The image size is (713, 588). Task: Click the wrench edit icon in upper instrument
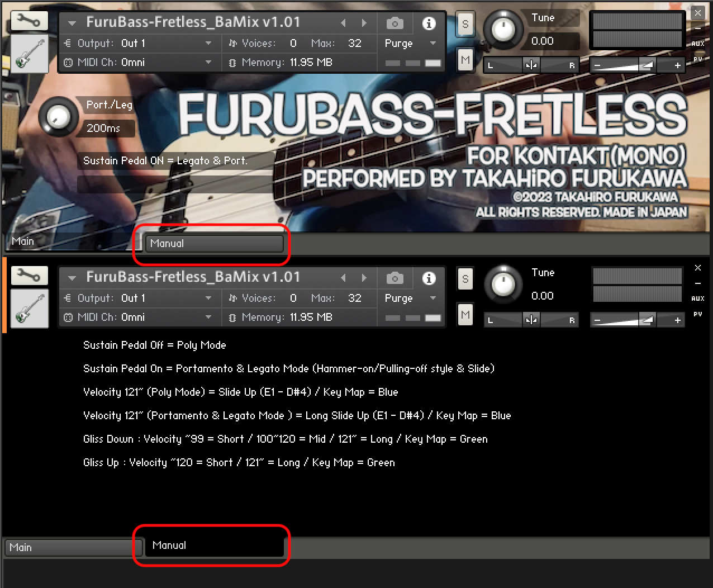tap(29, 21)
